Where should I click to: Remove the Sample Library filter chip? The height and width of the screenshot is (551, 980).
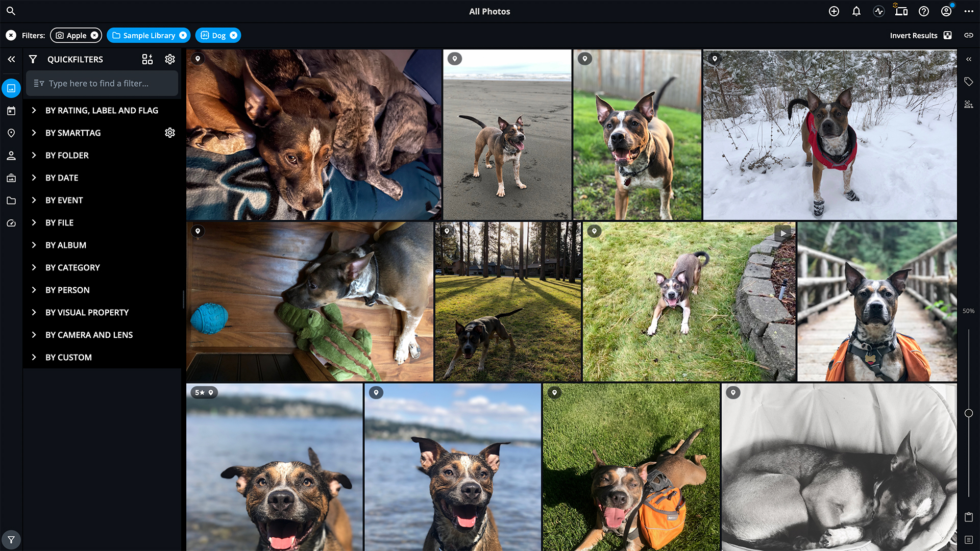(x=183, y=35)
